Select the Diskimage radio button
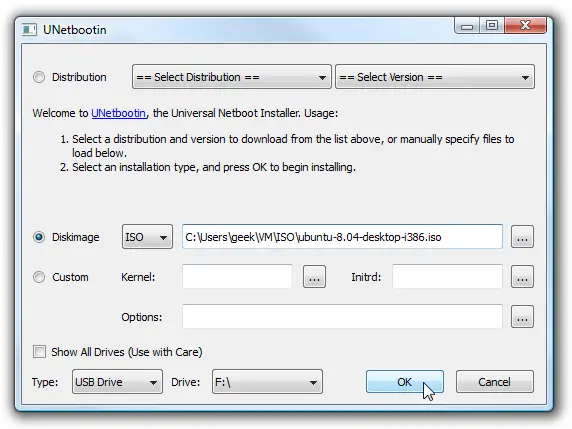This screenshot has height=429, width=572. click(39, 237)
